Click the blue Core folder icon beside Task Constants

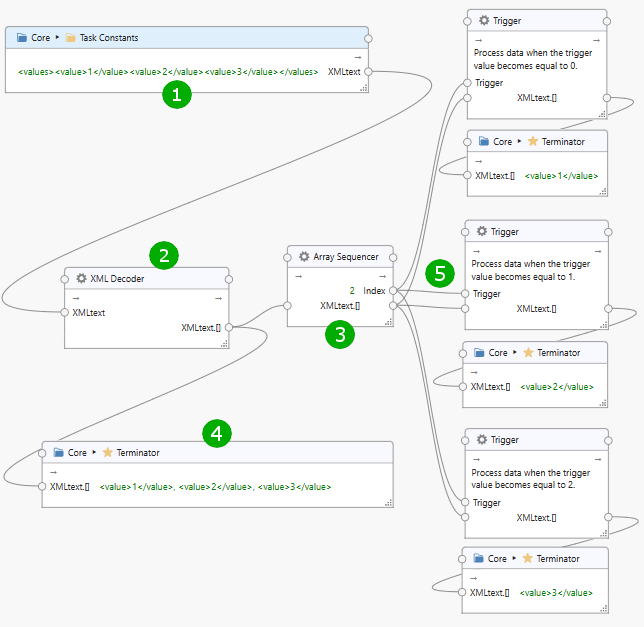pyautogui.click(x=22, y=38)
